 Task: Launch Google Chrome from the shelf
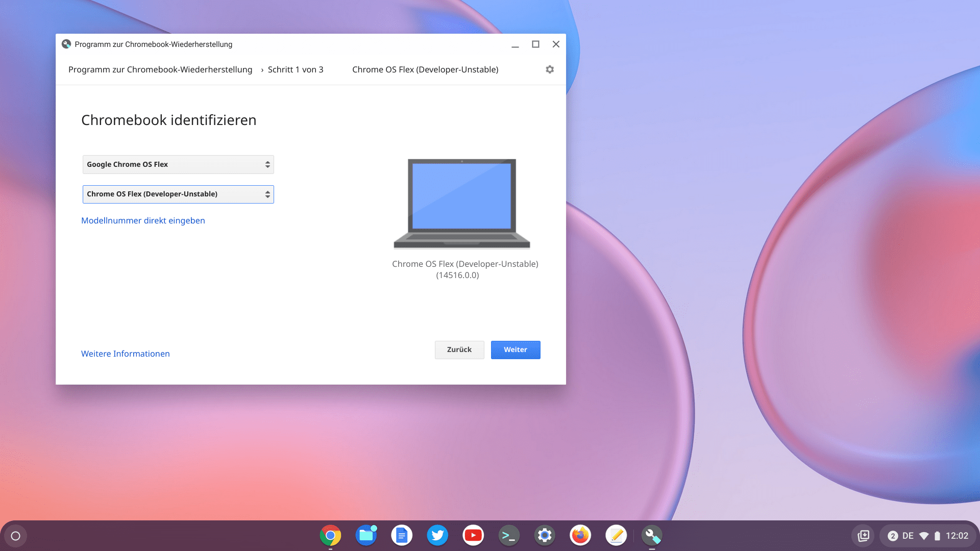pos(330,535)
